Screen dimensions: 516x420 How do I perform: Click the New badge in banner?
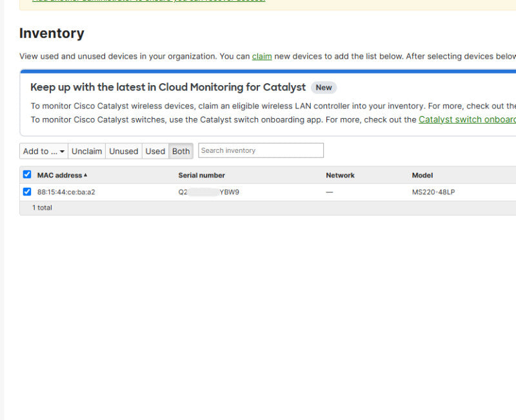[324, 88]
